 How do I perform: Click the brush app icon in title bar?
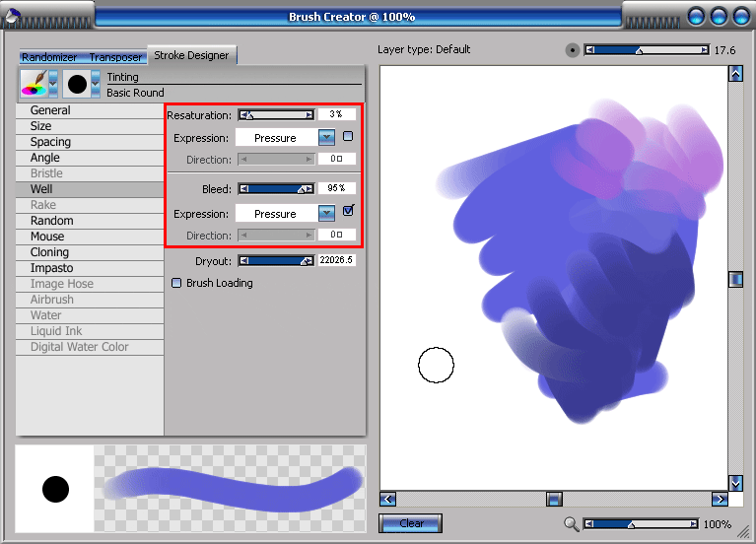pyautogui.click(x=12, y=16)
